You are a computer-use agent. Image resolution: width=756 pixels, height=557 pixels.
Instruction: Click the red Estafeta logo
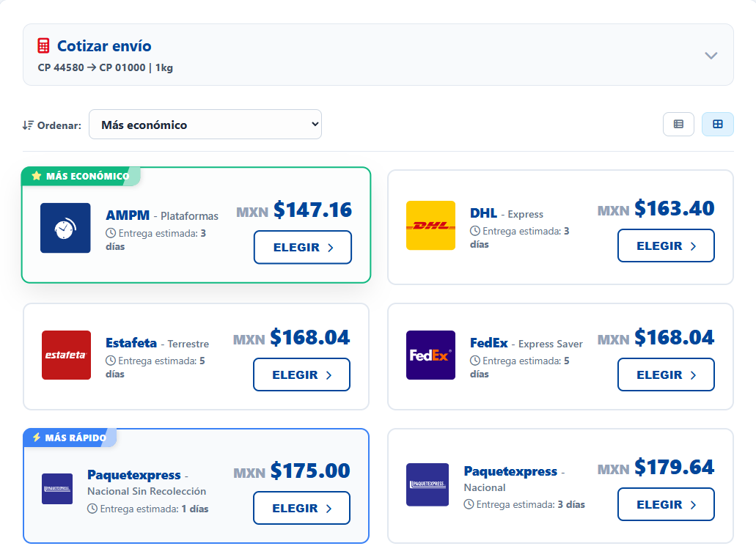(x=66, y=355)
